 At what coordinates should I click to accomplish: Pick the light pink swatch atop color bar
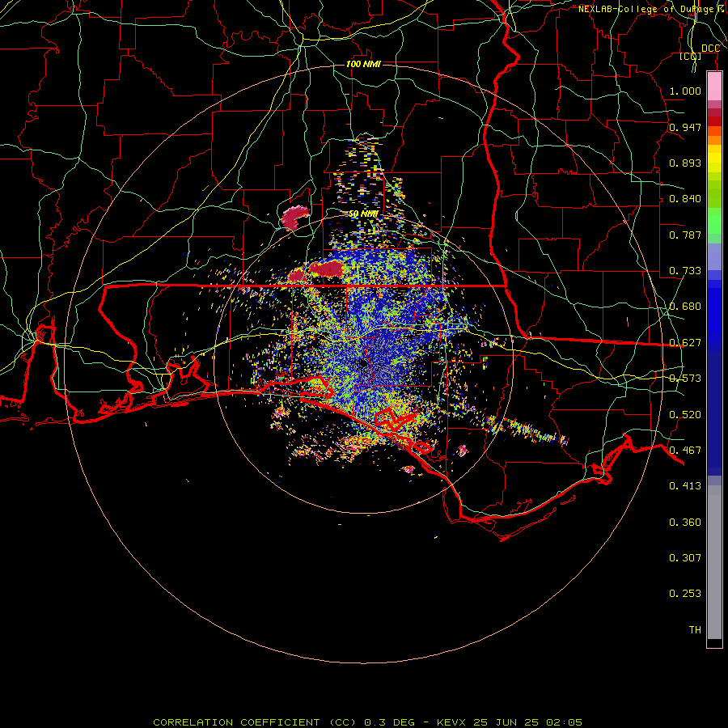(714, 87)
